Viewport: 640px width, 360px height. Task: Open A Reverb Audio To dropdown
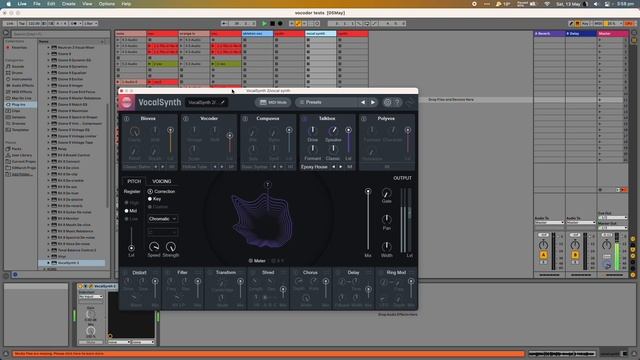coord(549,222)
